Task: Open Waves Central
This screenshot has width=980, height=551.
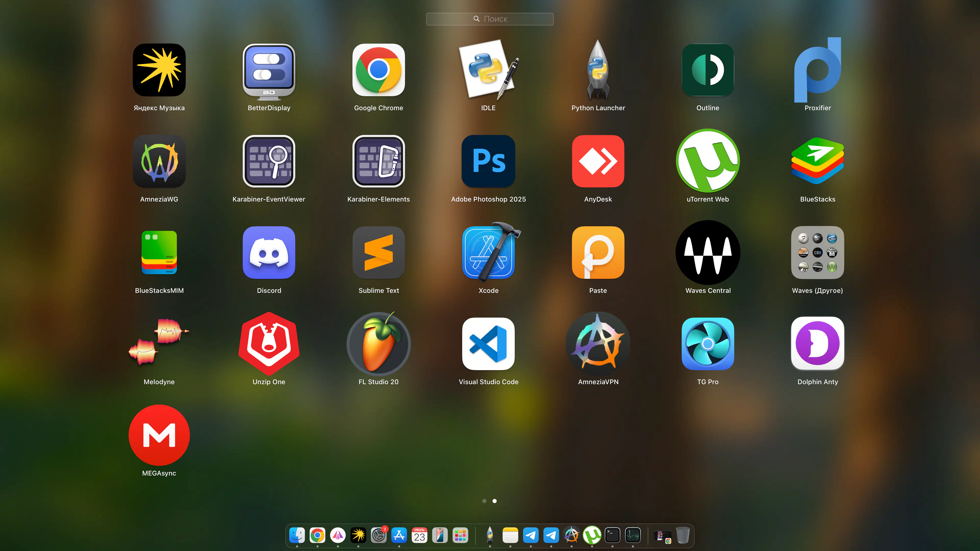Action: point(708,253)
